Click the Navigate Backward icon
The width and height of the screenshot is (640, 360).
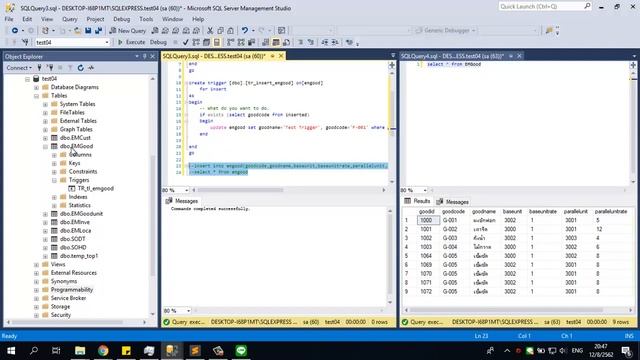pyautogui.click(x=15, y=31)
